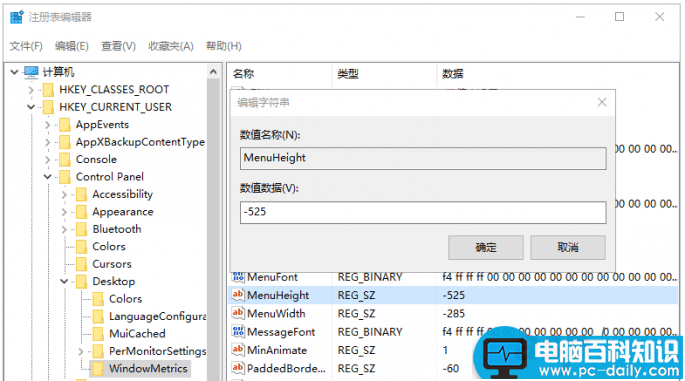This screenshot has width=685, height=381.
Task: Click 取消 button in edit string dialog
Action: (x=568, y=248)
